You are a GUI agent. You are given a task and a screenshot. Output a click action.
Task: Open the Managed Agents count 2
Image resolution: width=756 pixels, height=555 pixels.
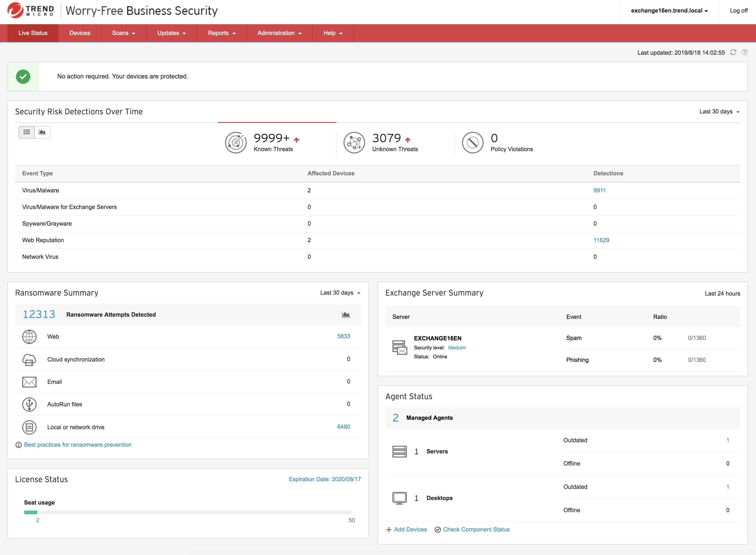click(396, 418)
